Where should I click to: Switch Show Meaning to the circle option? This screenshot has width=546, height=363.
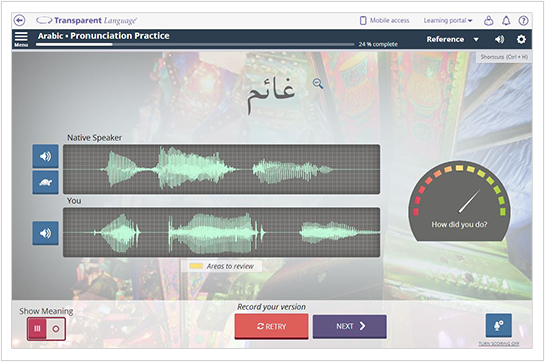click(56, 329)
